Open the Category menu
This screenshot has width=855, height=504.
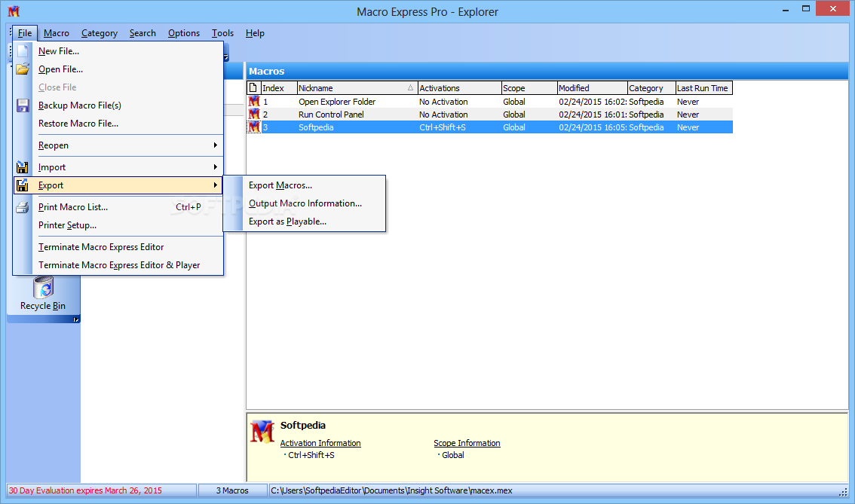(x=100, y=33)
